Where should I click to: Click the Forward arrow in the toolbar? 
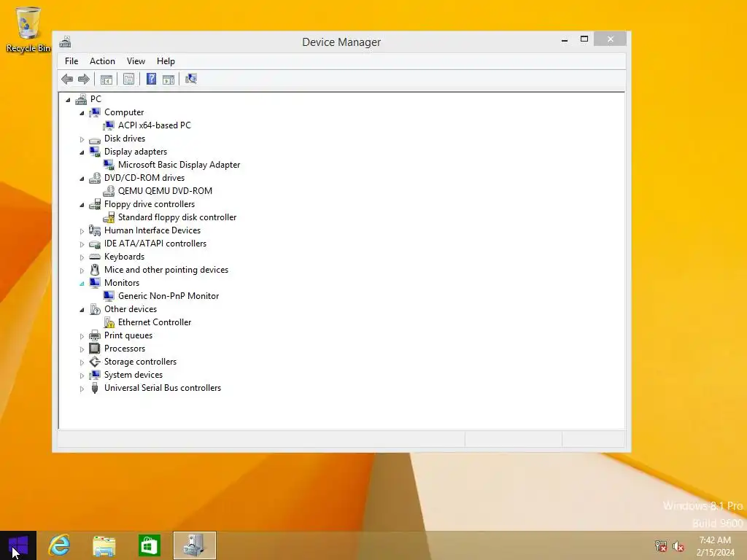[84, 79]
